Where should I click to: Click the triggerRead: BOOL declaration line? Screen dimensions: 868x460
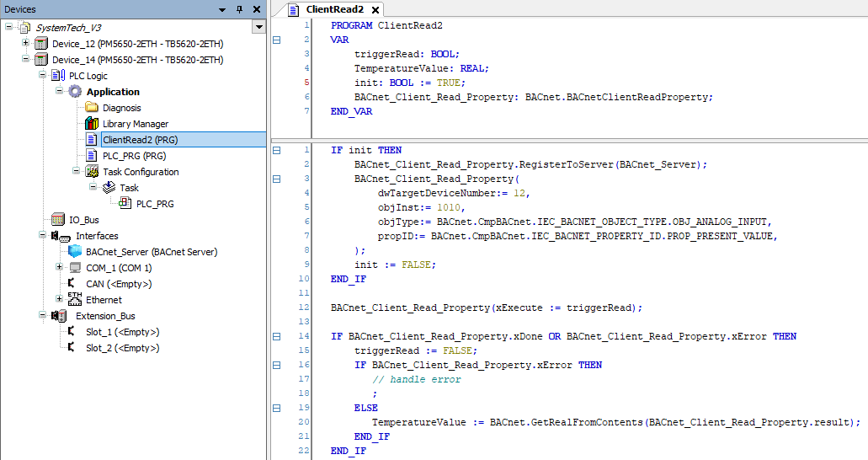[x=407, y=54]
